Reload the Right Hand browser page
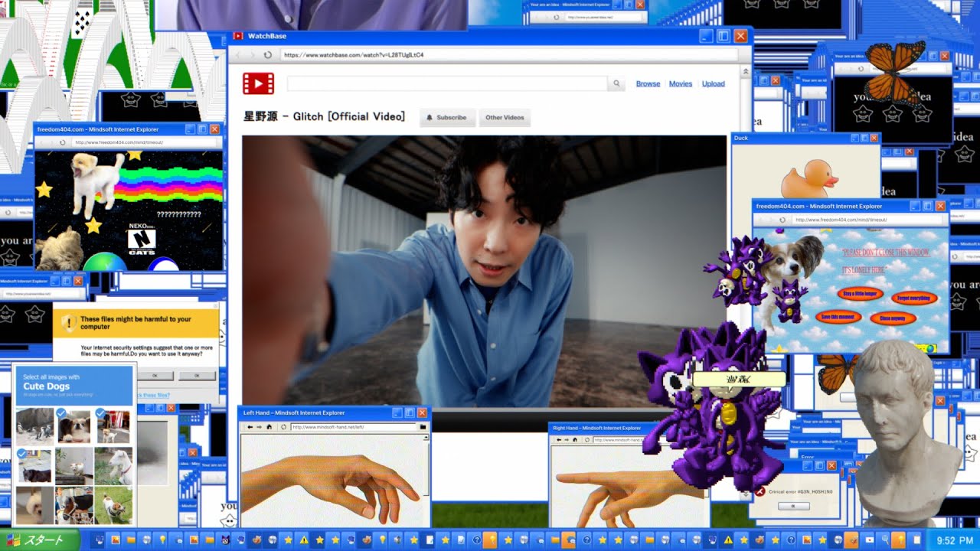 click(587, 440)
